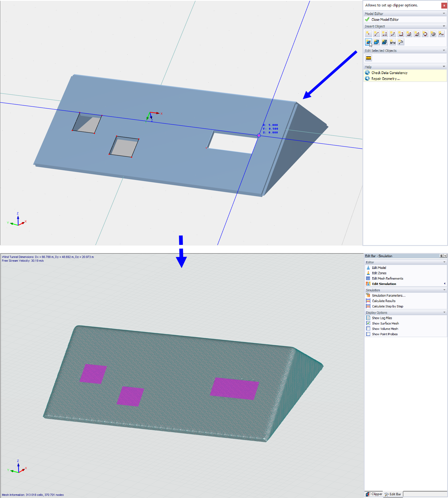
Task: Collapse the Editor section
Action: coord(445,262)
